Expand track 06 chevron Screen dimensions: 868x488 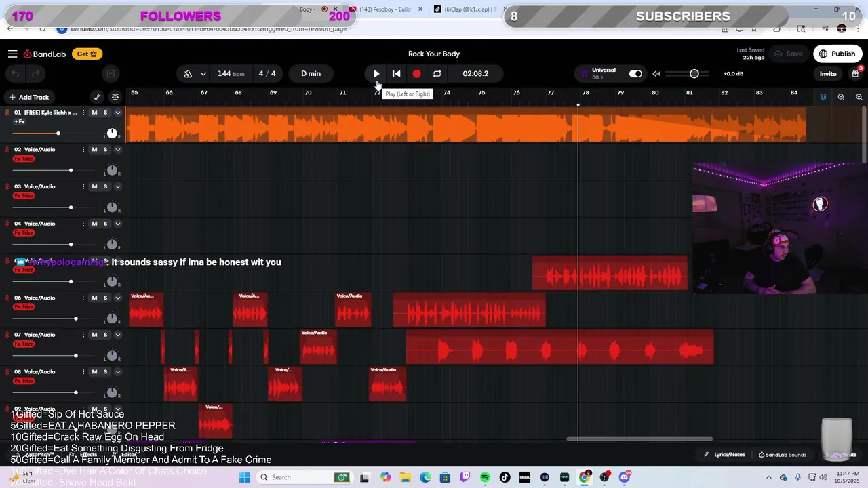pyautogui.click(x=117, y=298)
